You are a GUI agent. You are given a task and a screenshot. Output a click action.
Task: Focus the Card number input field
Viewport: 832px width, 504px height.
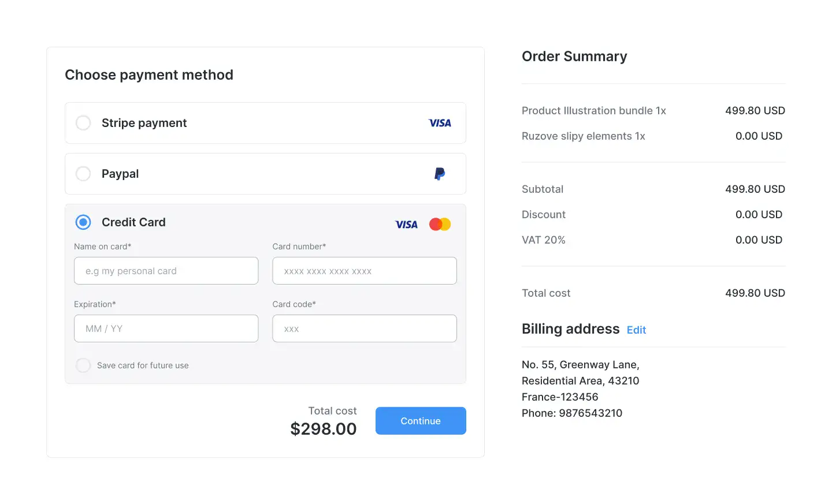[x=364, y=271]
